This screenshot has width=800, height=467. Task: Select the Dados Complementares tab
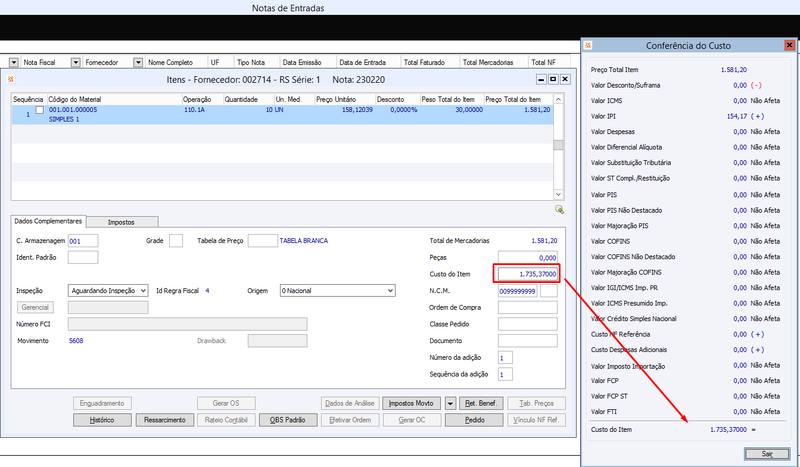point(48,221)
